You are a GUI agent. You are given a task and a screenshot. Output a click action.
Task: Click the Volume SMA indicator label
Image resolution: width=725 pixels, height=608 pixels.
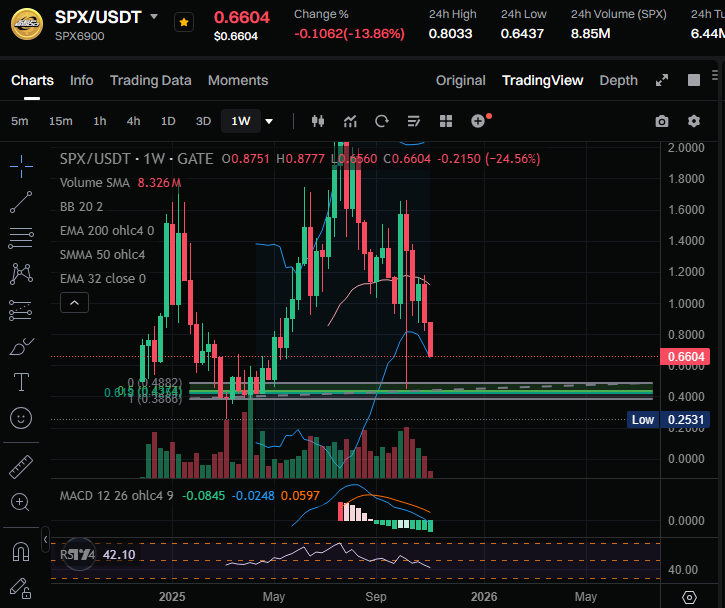(x=94, y=183)
